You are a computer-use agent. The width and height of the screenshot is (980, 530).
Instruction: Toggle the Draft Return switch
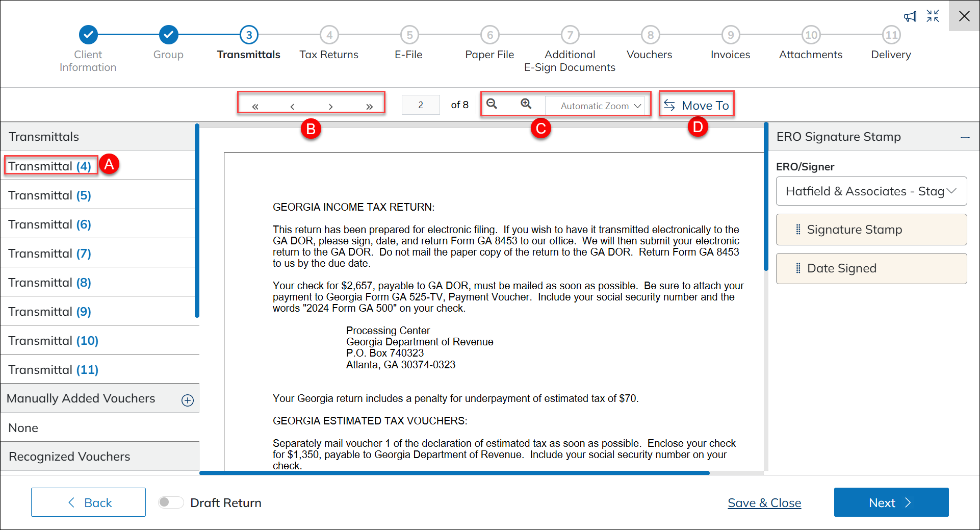point(170,502)
